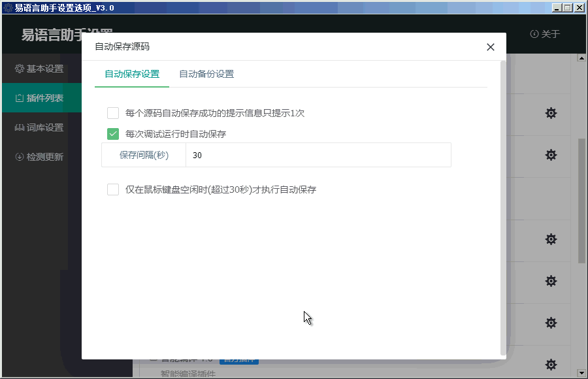Close the 自动保存源码 dialog

[x=491, y=47]
